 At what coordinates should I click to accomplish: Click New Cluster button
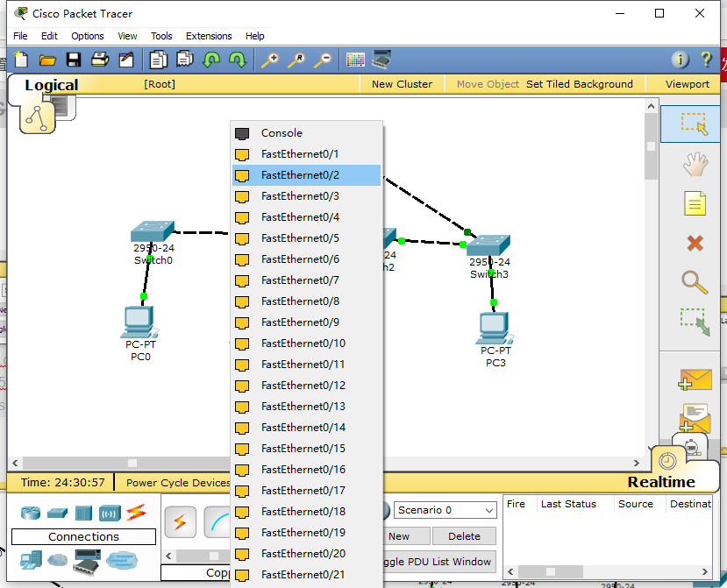coord(402,84)
